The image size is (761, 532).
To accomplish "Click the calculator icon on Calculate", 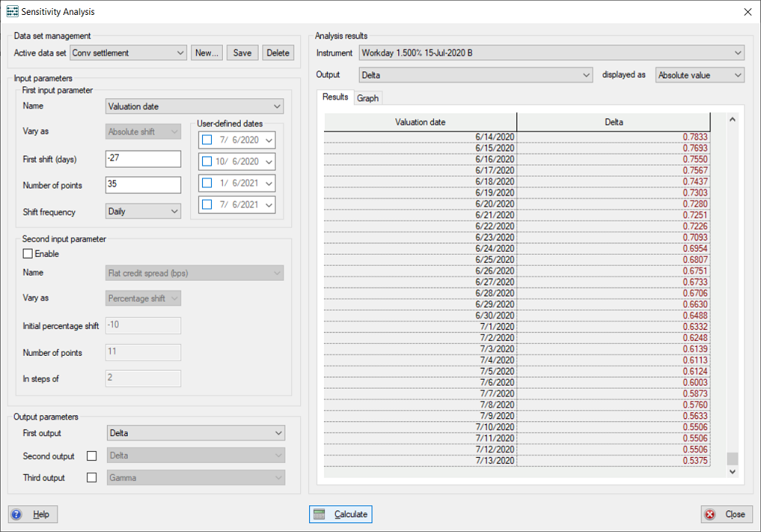I will point(320,514).
